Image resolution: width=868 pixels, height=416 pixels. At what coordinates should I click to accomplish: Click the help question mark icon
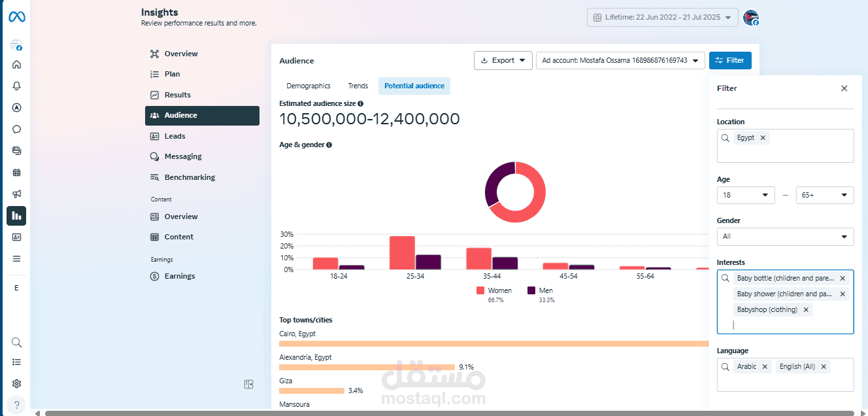[x=16, y=405]
